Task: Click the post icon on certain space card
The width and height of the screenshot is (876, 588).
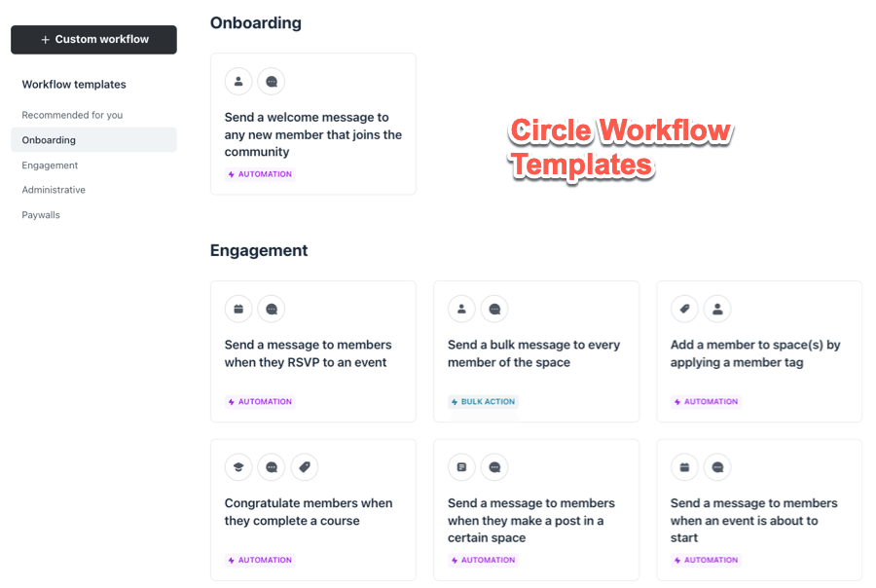Action: (x=461, y=467)
